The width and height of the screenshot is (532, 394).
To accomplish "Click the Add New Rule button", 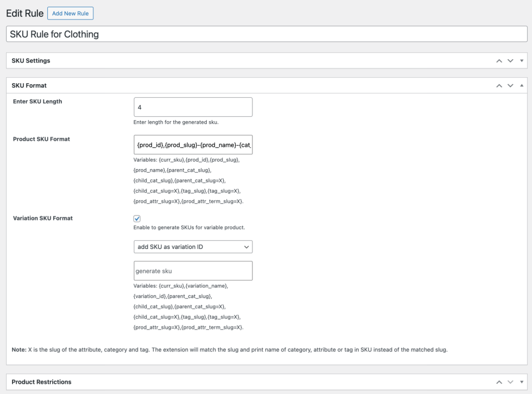I will [70, 14].
